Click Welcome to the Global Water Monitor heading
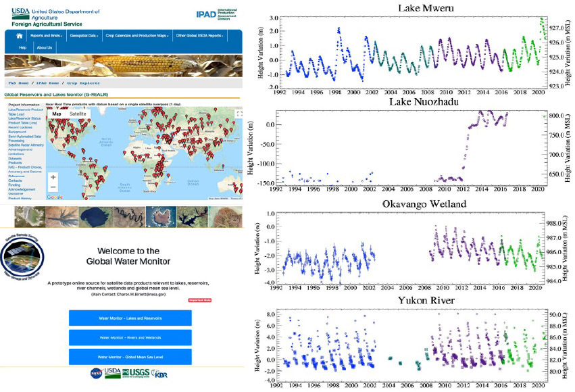 (128, 256)
